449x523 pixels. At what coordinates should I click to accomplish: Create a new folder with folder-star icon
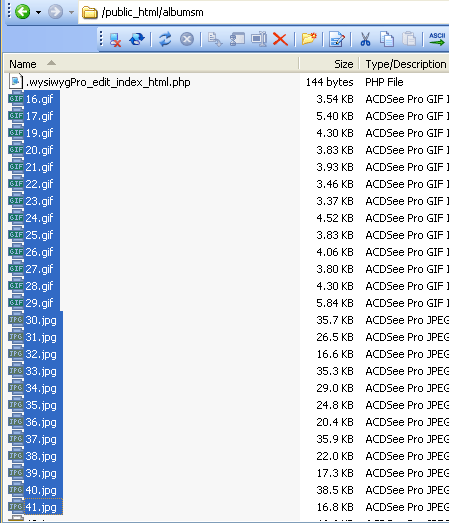(309, 39)
